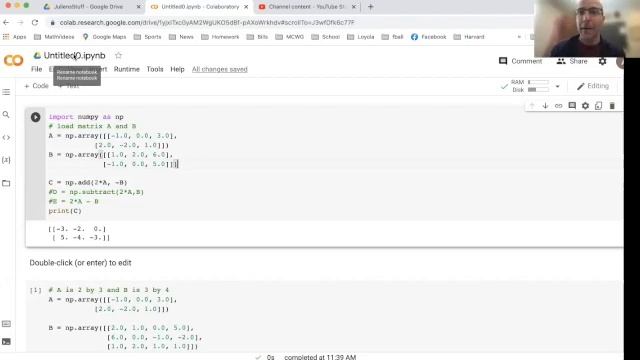Switch to JulienStuff Google Drive tab
Viewport: 640px width, 360px height.
(x=88, y=7)
